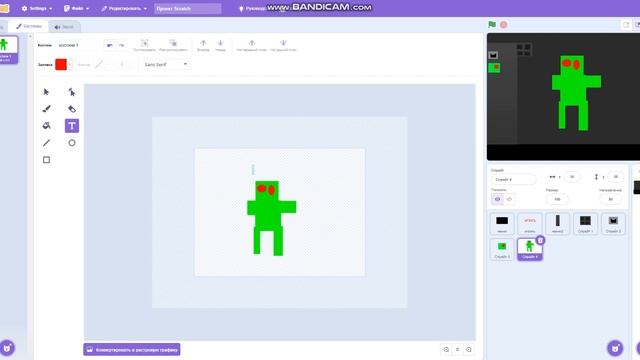Screen dimensions: 640x360
Task: Edit the sprite direction field
Action: tap(611, 199)
